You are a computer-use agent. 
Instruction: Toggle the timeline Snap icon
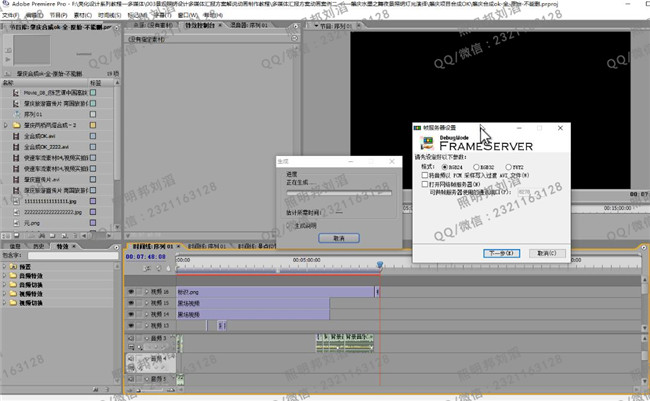pos(147,268)
